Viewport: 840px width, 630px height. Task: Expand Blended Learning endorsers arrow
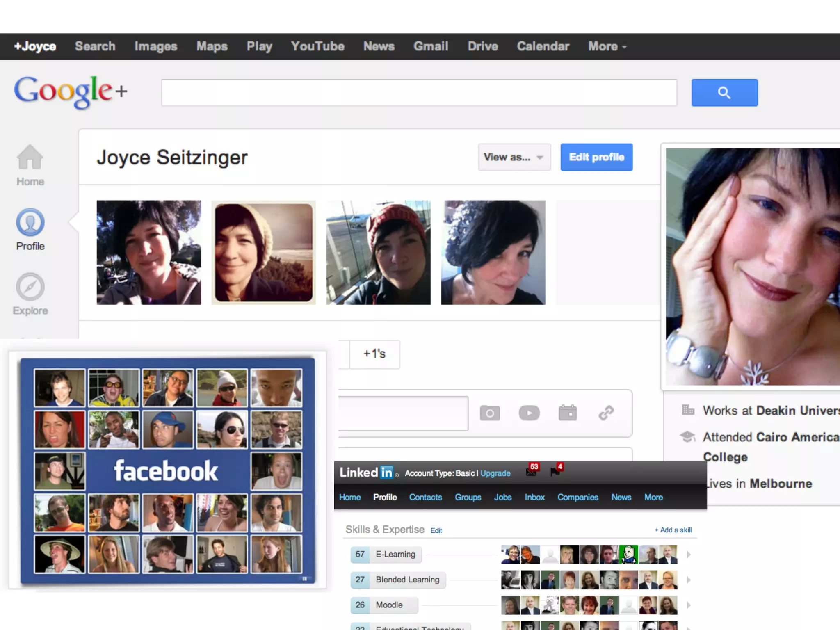point(689,580)
